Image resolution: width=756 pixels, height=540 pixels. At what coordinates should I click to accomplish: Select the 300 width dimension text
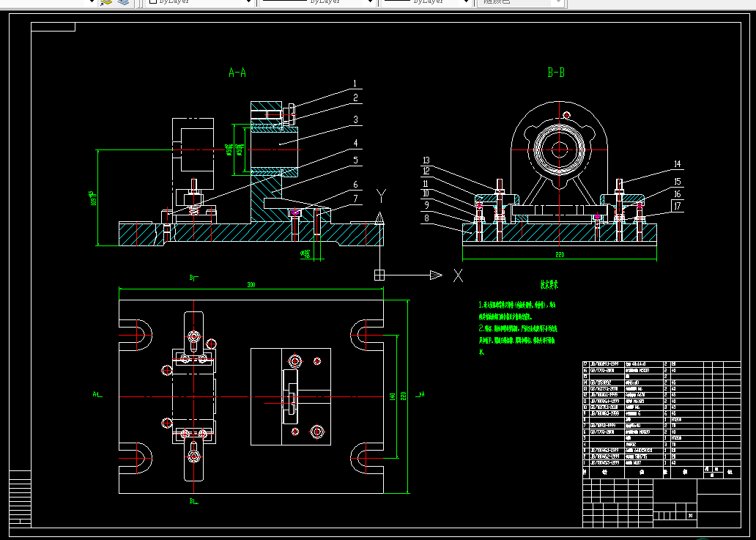coord(251,285)
